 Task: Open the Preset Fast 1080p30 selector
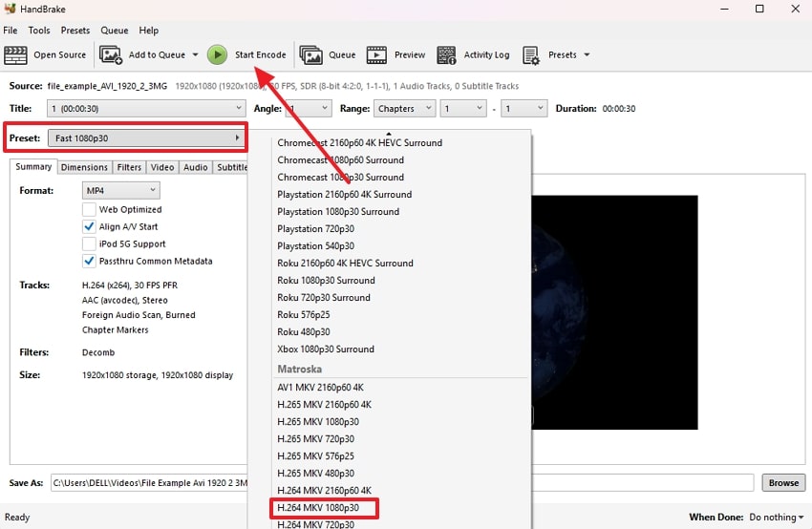pos(146,138)
